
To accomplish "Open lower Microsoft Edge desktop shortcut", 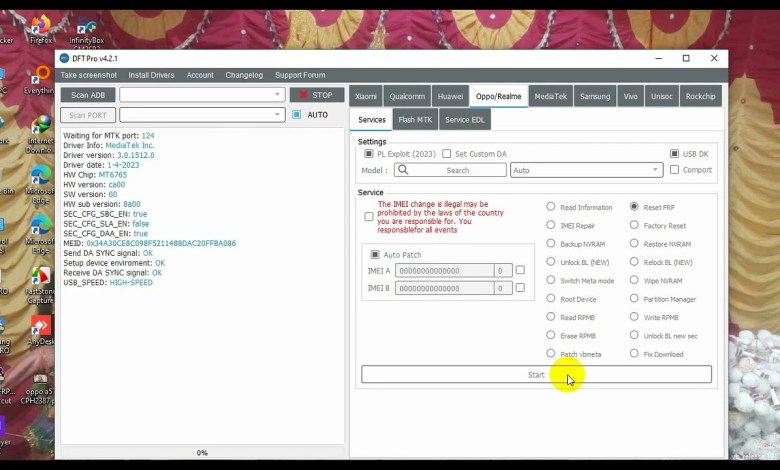I will (x=40, y=235).
